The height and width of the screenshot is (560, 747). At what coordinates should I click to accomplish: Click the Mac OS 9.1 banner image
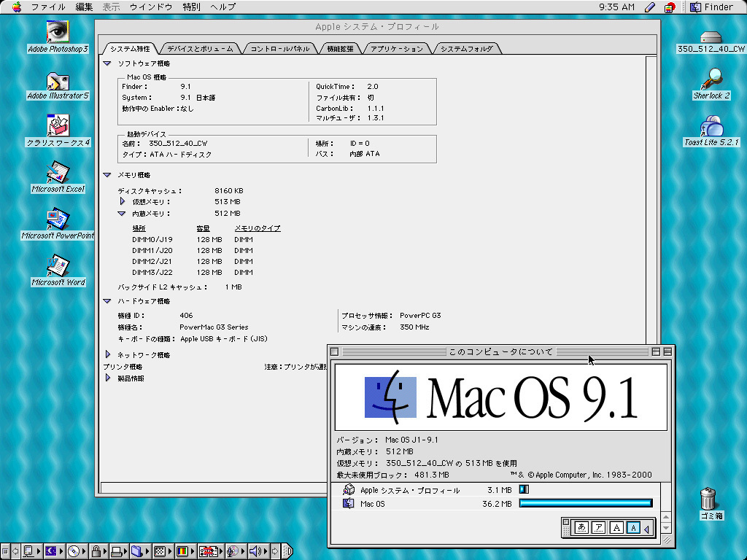(500, 397)
